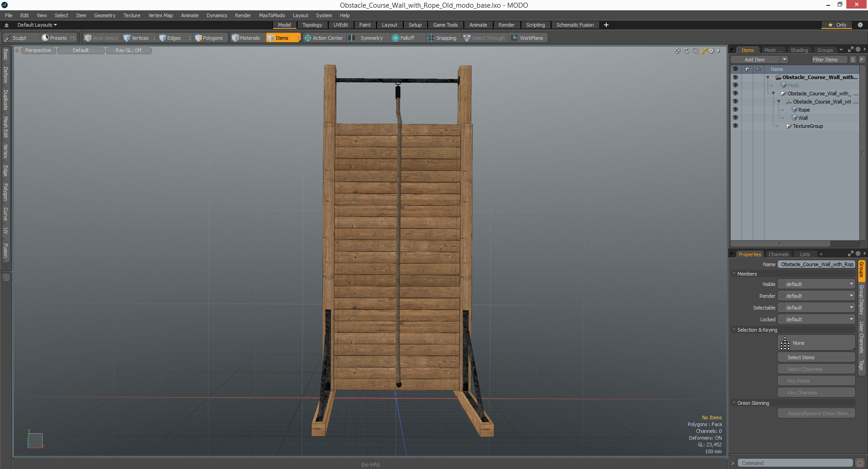The height and width of the screenshot is (469, 868).
Task: Click the viewport zoom magnifier icon
Action: [695, 51]
